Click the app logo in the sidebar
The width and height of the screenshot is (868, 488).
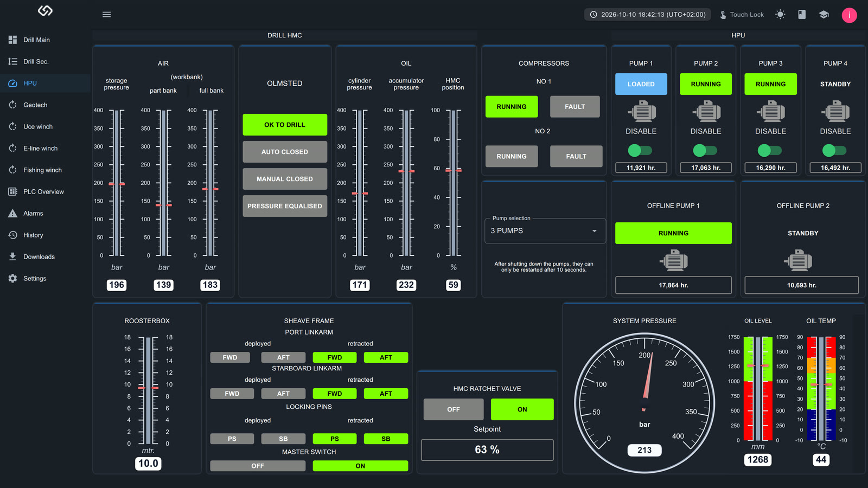(x=45, y=11)
